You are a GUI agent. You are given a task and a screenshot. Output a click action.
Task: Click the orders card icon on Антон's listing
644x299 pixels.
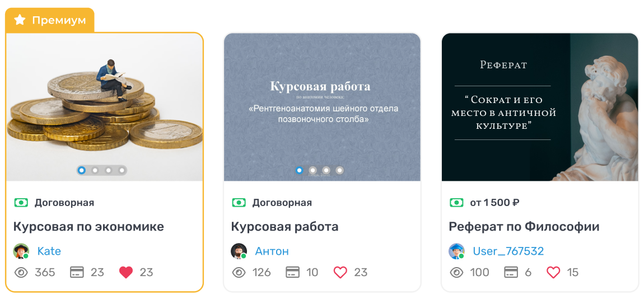[292, 273]
